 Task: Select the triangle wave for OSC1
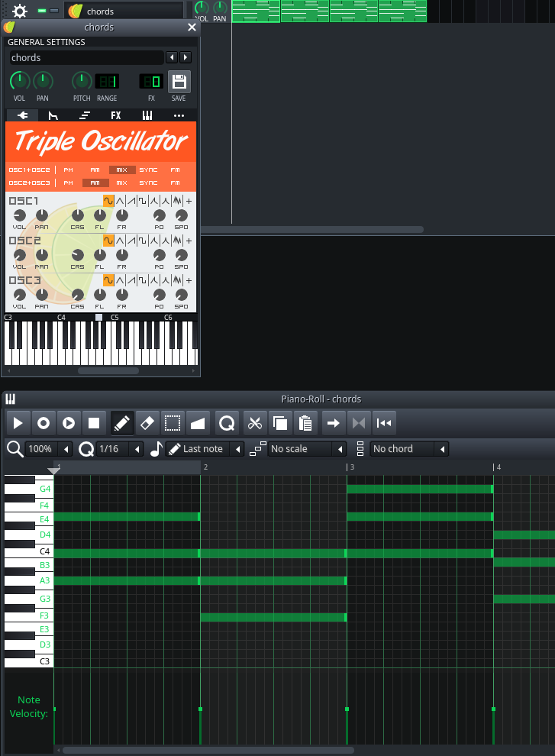(x=120, y=201)
